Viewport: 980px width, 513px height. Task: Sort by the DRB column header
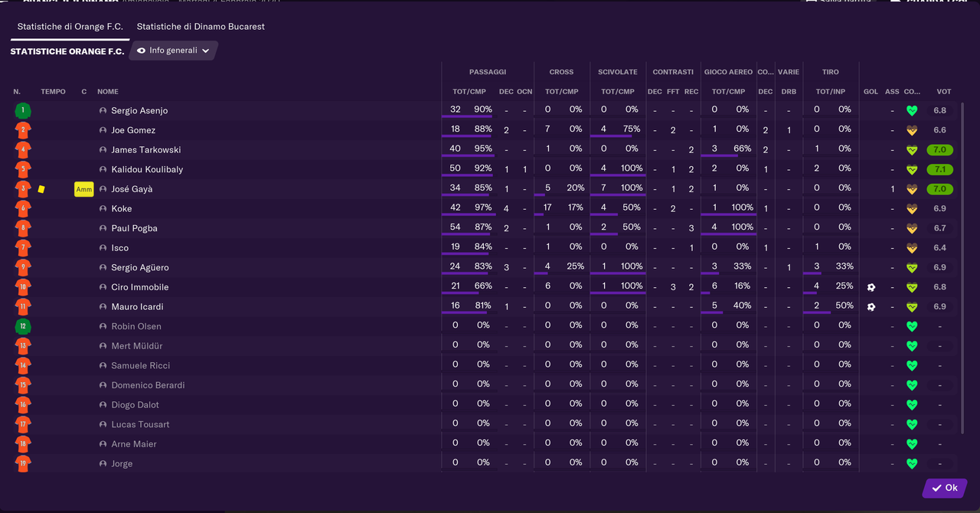point(789,92)
